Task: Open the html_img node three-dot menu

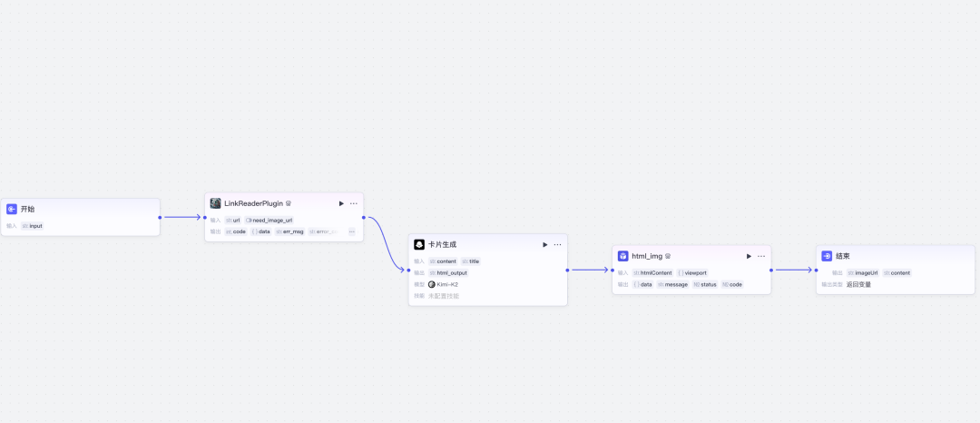Action: tap(761, 256)
